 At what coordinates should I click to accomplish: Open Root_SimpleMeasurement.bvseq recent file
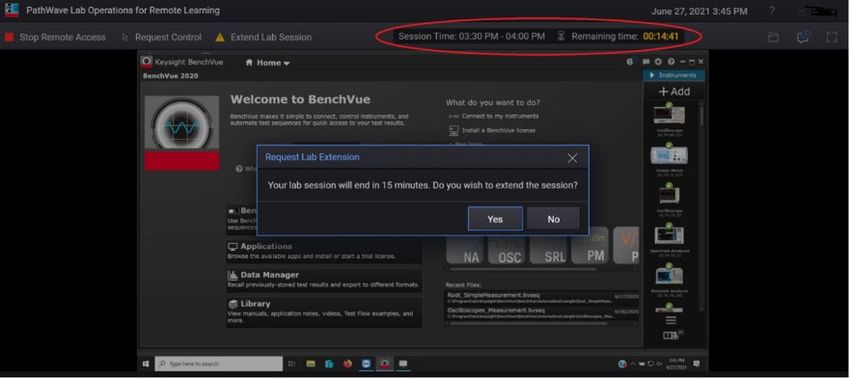click(x=541, y=297)
